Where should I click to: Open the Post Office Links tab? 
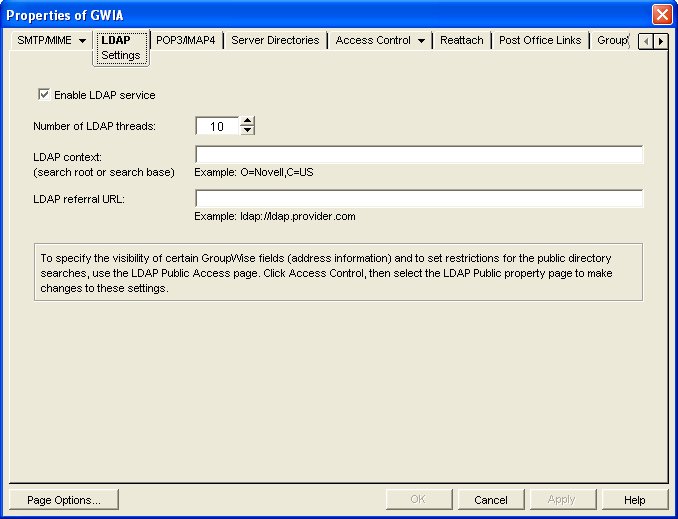coord(540,40)
